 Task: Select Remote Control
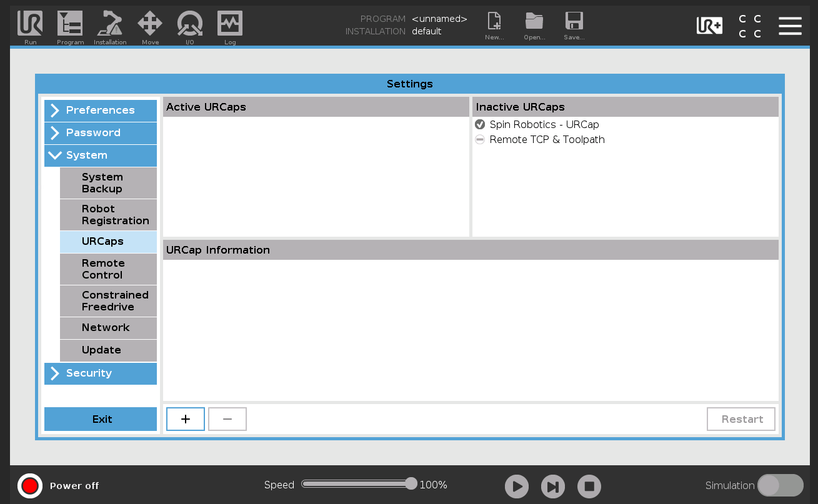(108, 269)
